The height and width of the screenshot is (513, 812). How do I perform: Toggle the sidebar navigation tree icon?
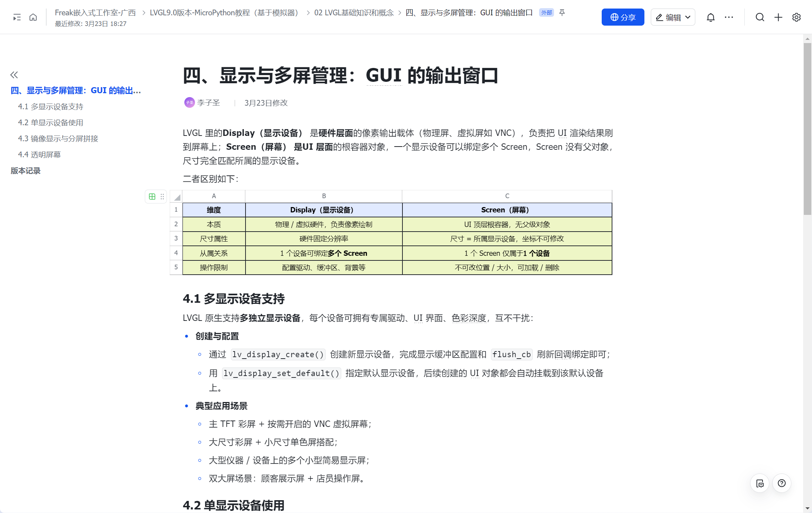(17, 17)
